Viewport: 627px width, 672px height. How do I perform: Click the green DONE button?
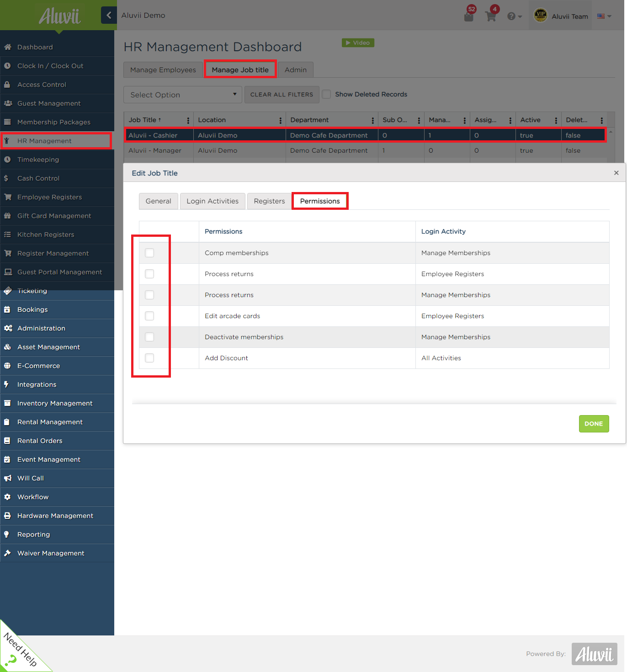[x=594, y=424]
